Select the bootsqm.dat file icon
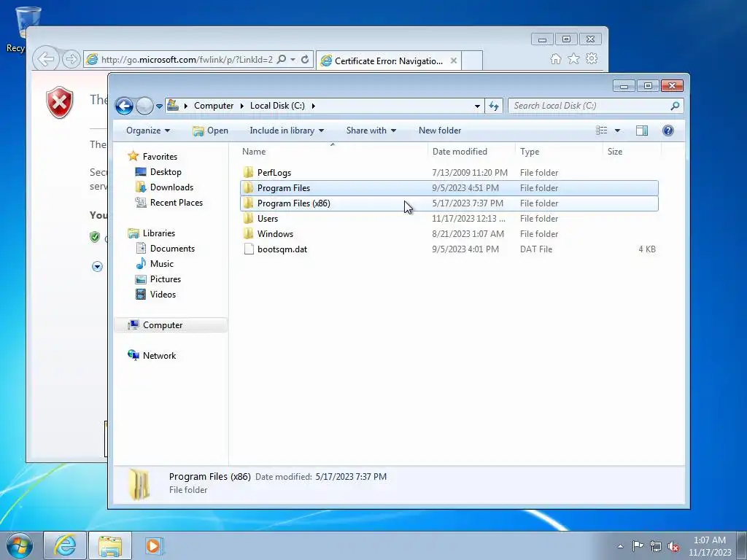 (x=248, y=249)
